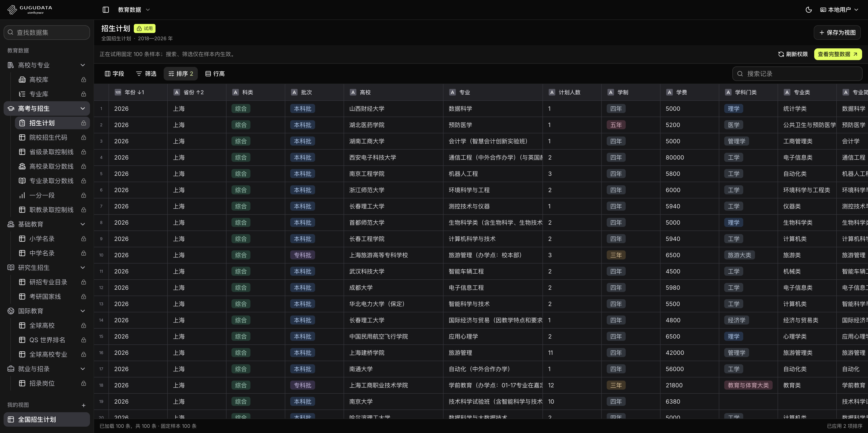Open the 排序 2 sort menu
868x433 pixels.
(181, 74)
